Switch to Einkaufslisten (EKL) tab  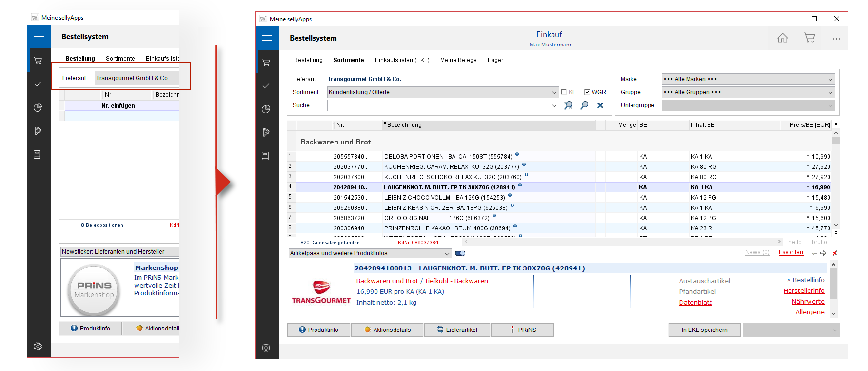402,60
